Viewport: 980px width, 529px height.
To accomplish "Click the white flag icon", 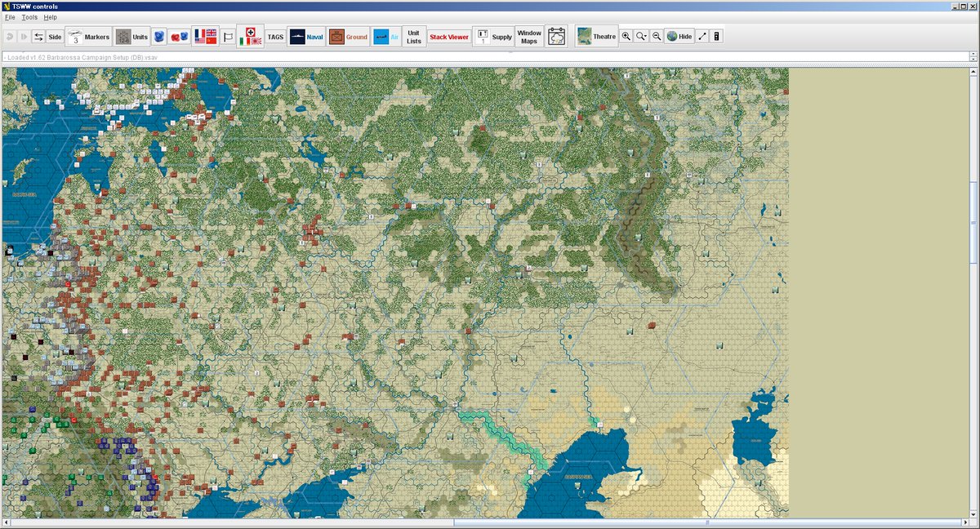I will coord(228,37).
